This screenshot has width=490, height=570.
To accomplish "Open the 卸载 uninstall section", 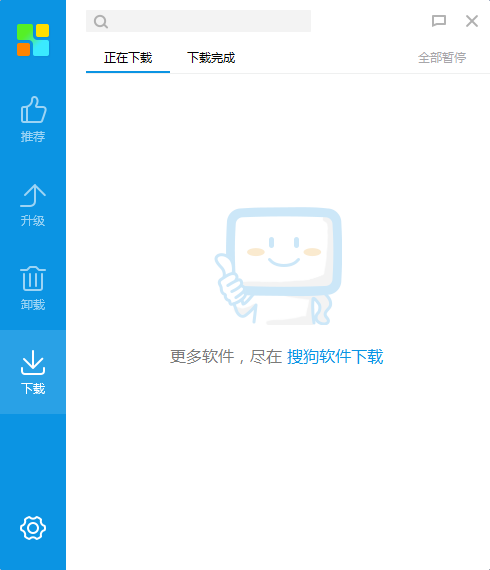I will coord(33,288).
